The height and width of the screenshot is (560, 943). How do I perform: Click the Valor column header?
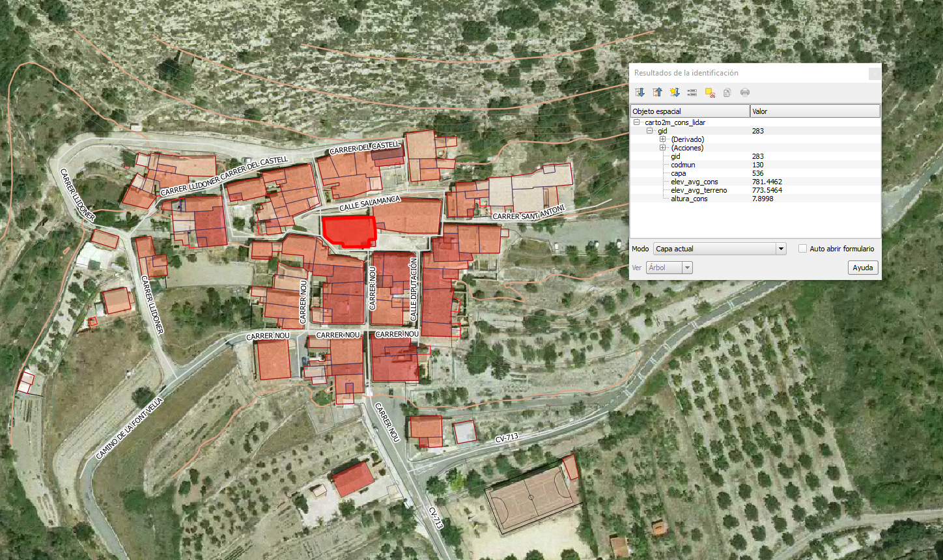pyautogui.click(x=815, y=111)
